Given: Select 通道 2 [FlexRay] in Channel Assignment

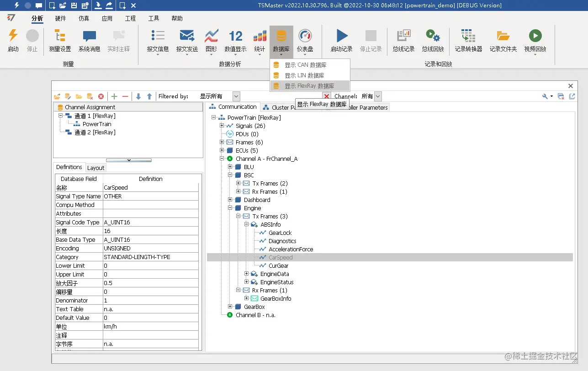Looking at the screenshot, I should pos(95,132).
